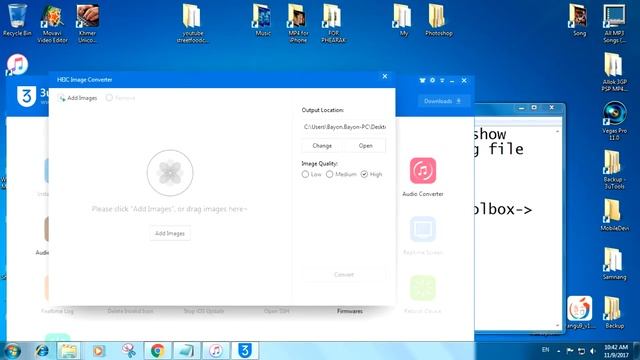Click Add Images in the converter toolbar
The image size is (640, 360).
pos(78,98)
